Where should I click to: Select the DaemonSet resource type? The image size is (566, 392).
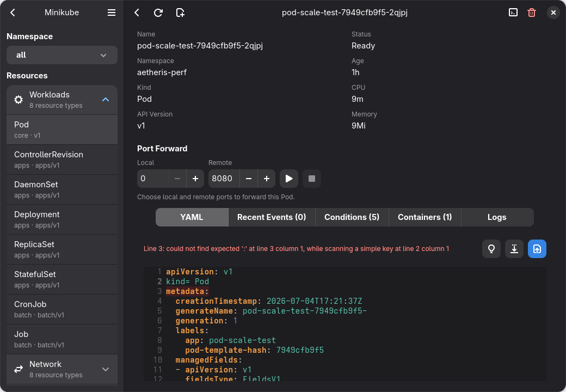(x=62, y=189)
